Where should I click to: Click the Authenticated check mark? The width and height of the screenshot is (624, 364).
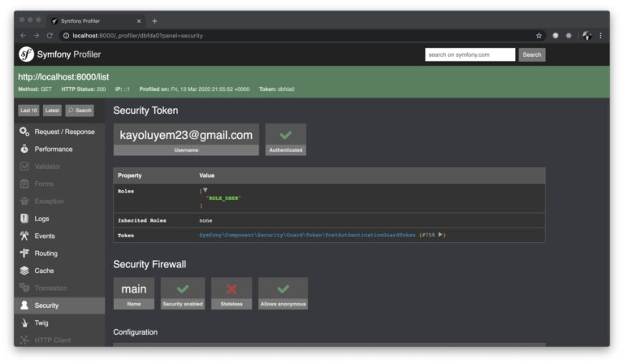(x=286, y=135)
